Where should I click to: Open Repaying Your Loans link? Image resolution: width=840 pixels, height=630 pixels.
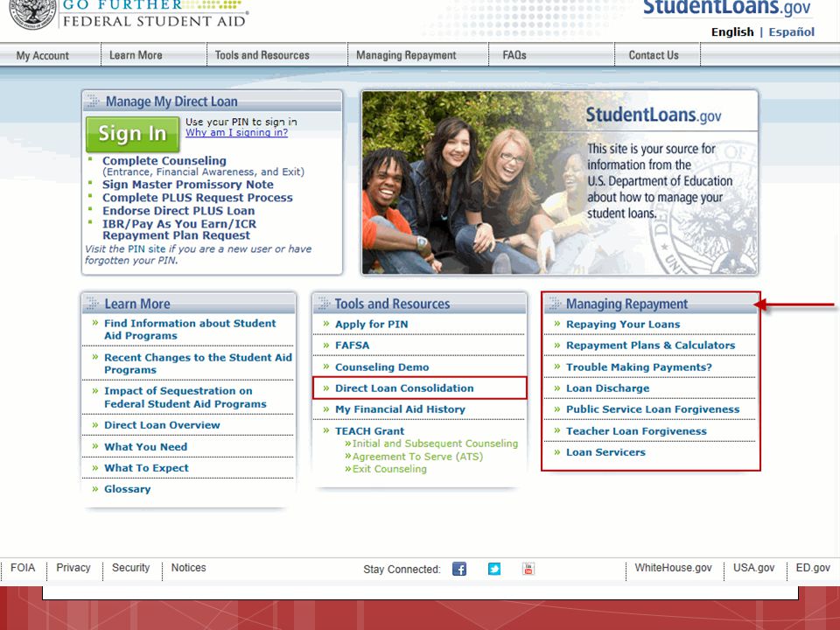(x=623, y=324)
